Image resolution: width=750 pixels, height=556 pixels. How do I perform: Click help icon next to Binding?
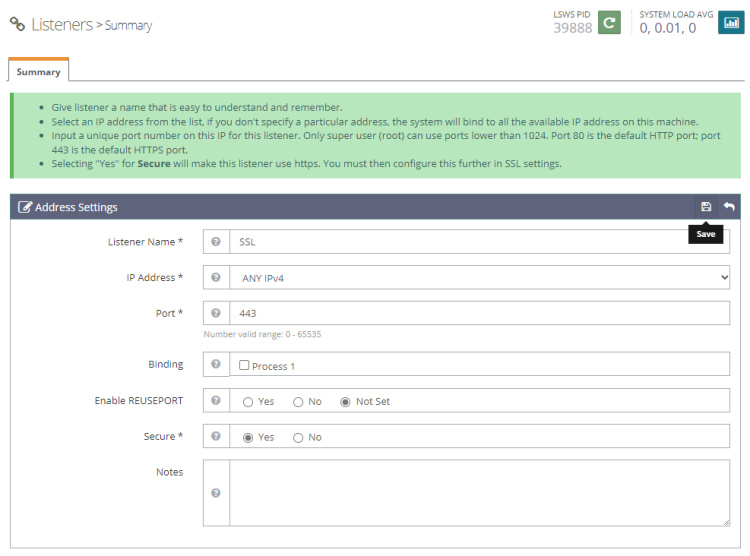(x=216, y=365)
